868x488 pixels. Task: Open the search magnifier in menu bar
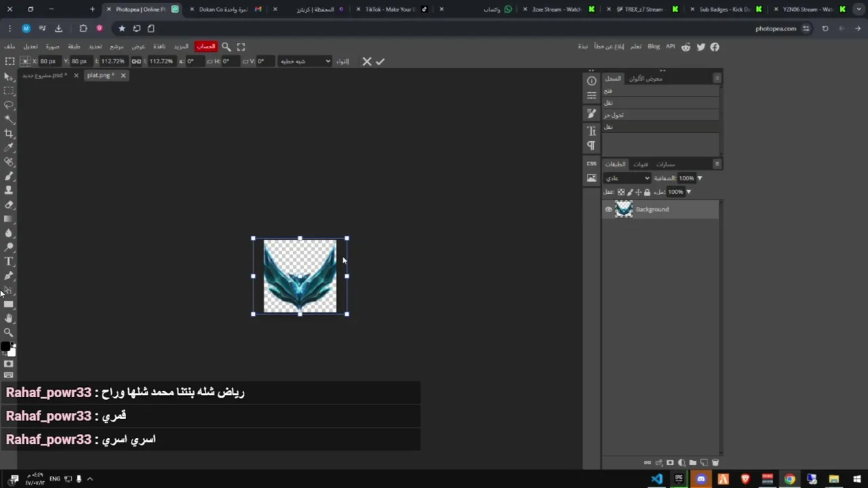tap(226, 47)
